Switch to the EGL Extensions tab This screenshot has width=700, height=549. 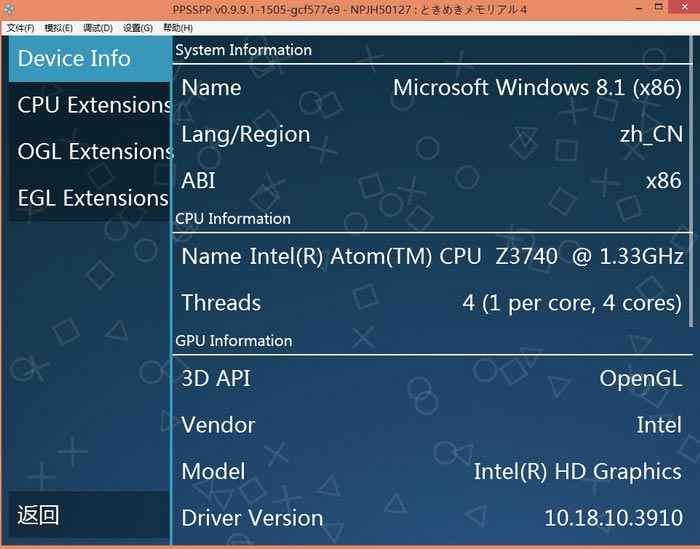90,198
